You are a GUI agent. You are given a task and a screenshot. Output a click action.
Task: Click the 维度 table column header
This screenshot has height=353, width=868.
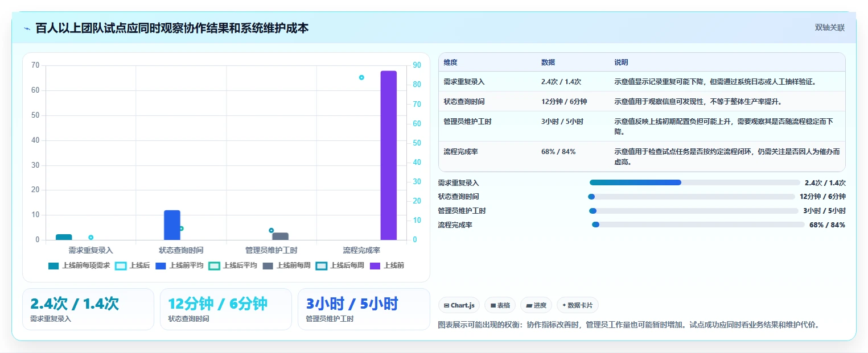click(450, 63)
